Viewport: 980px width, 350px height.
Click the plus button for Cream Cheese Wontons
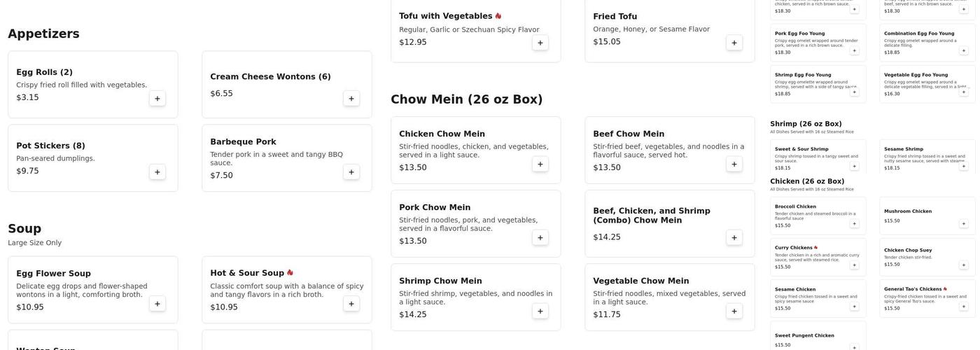coord(351,99)
